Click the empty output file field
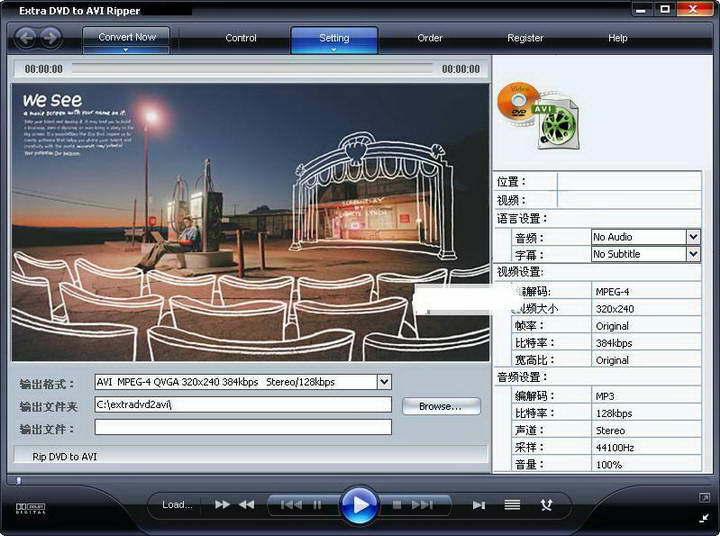 tap(243, 427)
